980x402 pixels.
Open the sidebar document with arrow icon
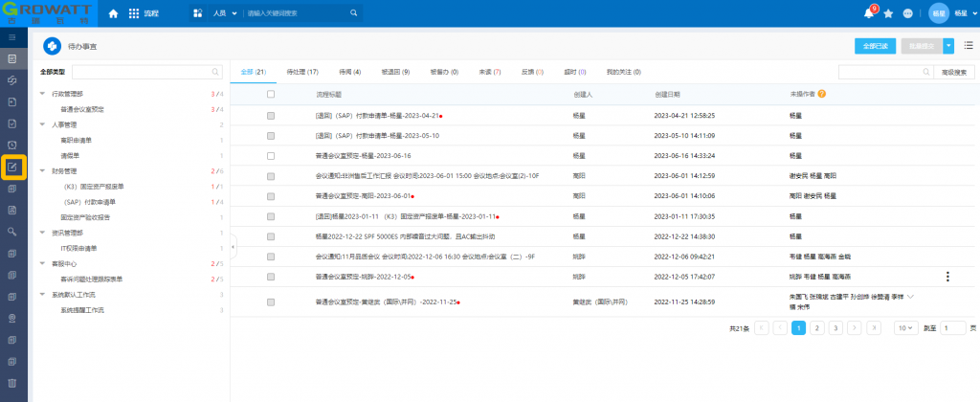click(11, 101)
